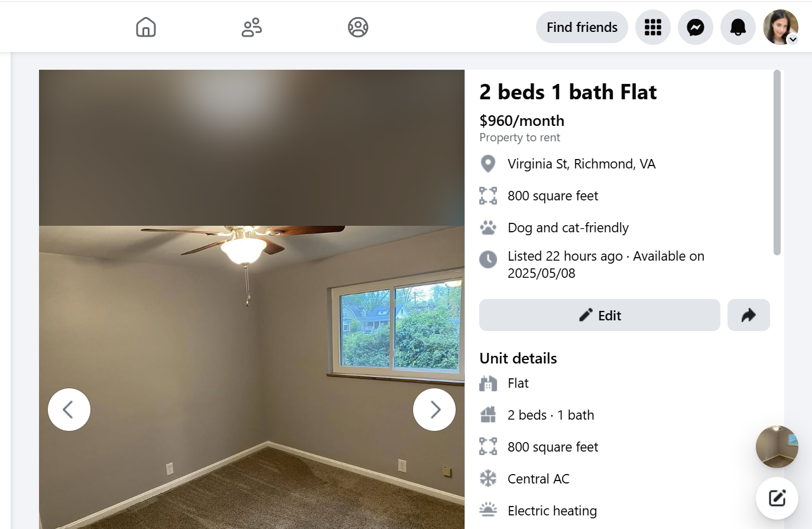This screenshot has width=812, height=529.
Task: Click the paw icon for pet policy
Action: 488,228
